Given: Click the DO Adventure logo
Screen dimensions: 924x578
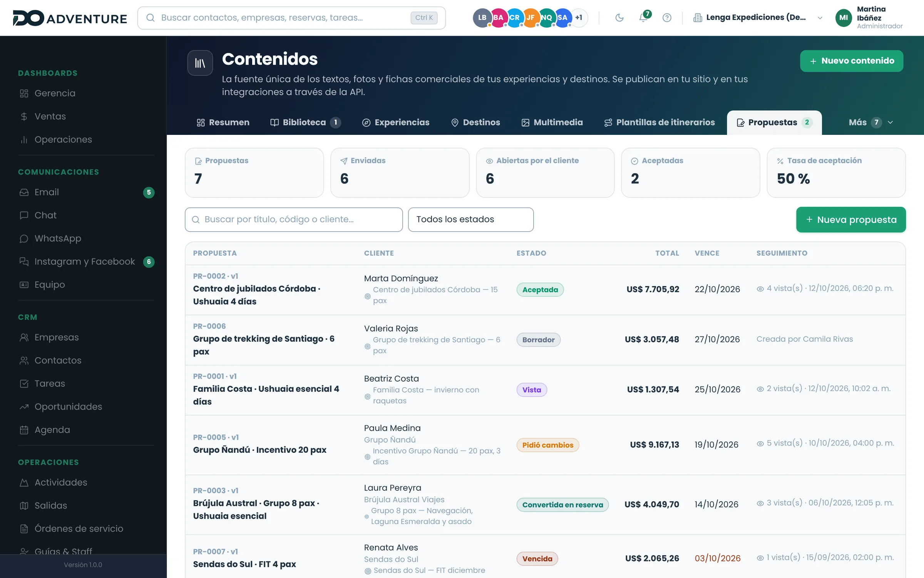Looking at the screenshot, I should (70, 18).
